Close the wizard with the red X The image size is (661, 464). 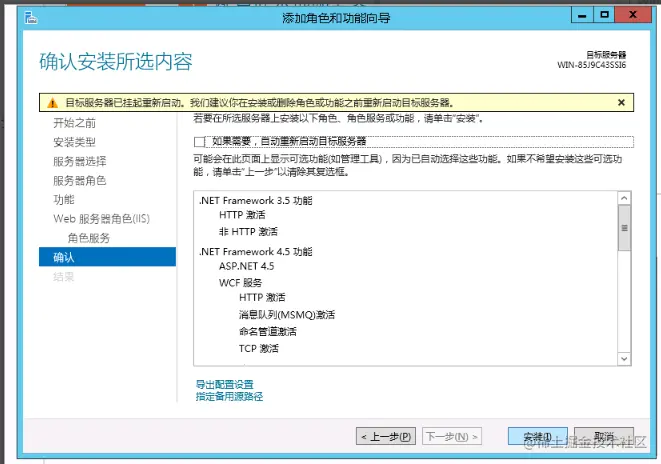point(632,15)
